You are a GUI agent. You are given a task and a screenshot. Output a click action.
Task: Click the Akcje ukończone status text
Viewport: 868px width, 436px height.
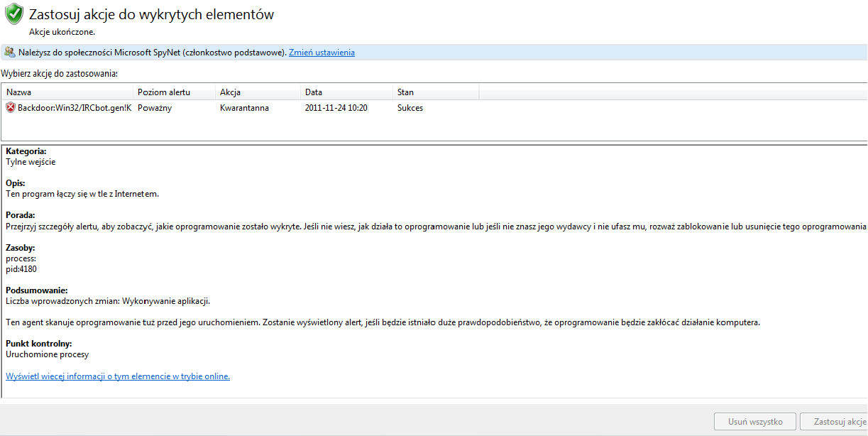tap(62, 32)
